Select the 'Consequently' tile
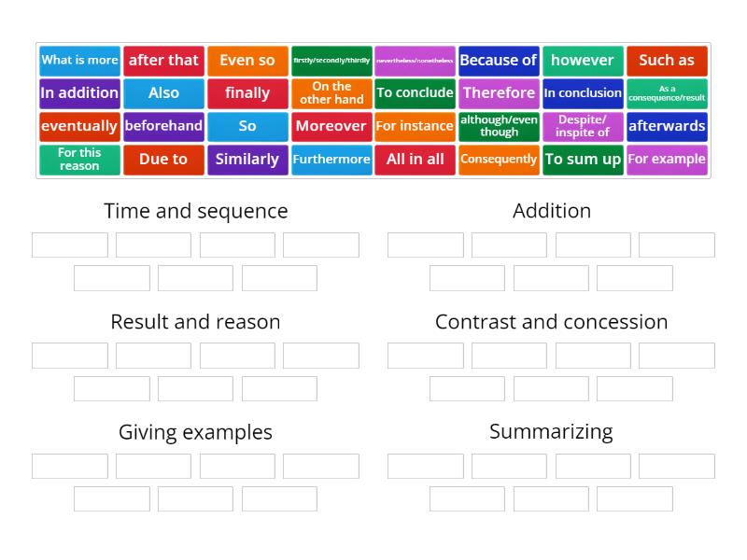This screenshot has width=747, height=560. tap(500, 160)
